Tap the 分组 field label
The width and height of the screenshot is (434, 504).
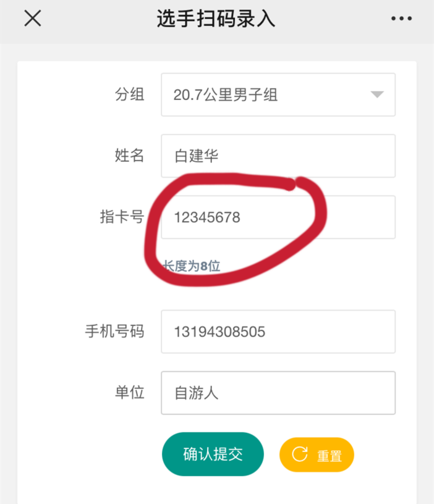click(x=129, y=94)
